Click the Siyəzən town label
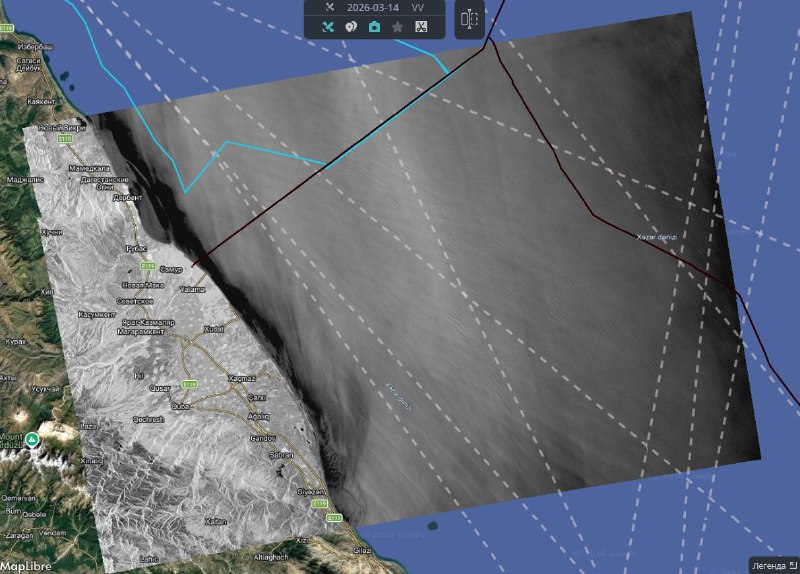 312,493
